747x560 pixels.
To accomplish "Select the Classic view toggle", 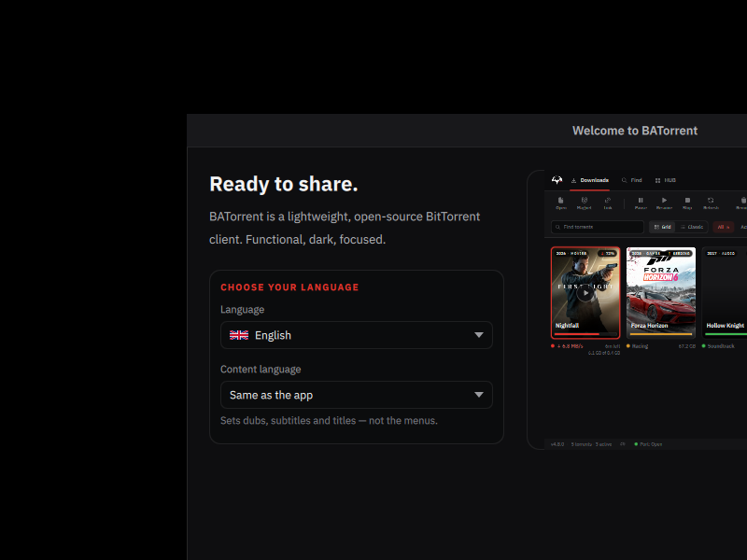I will coord(692,227).
